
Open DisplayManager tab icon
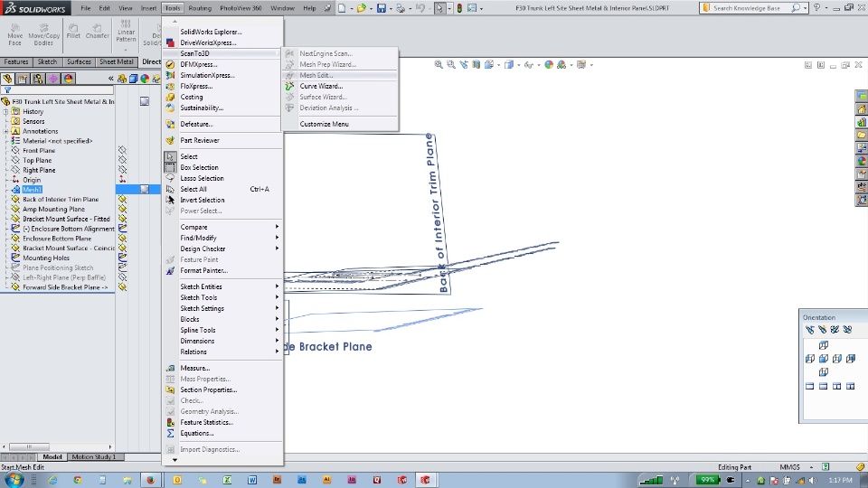[68, 79]
